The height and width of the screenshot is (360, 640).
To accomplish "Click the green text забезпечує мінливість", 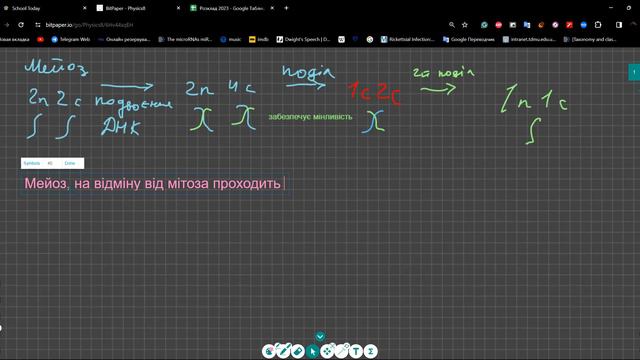I will (310, 117).
